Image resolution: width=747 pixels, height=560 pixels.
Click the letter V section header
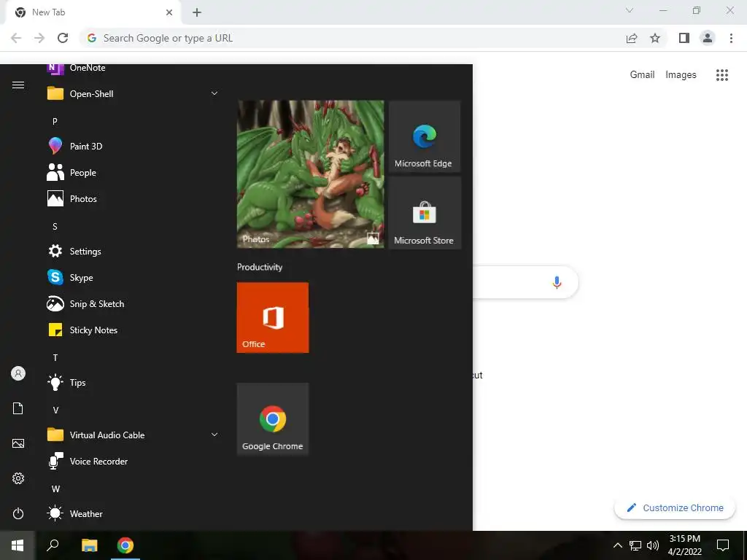[55, 410]
